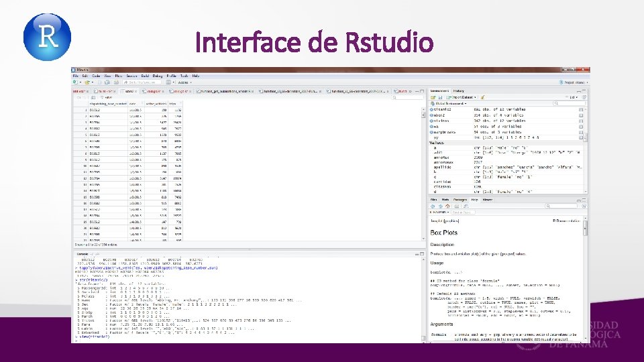Click the Go to file/function field
This screenshot has height=362, width=644.
pos(142,82)
